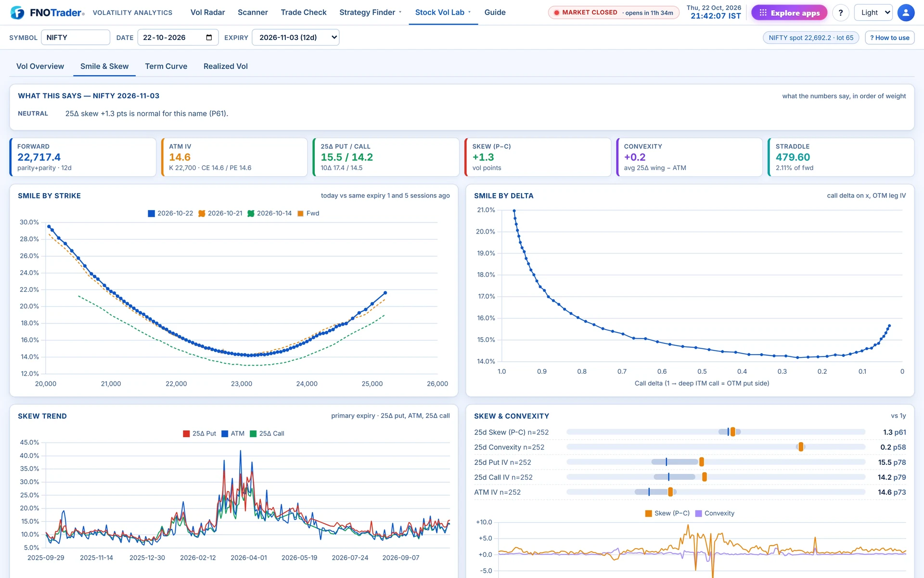Click the 25d Put IV orange marker

tap(702, 462)
